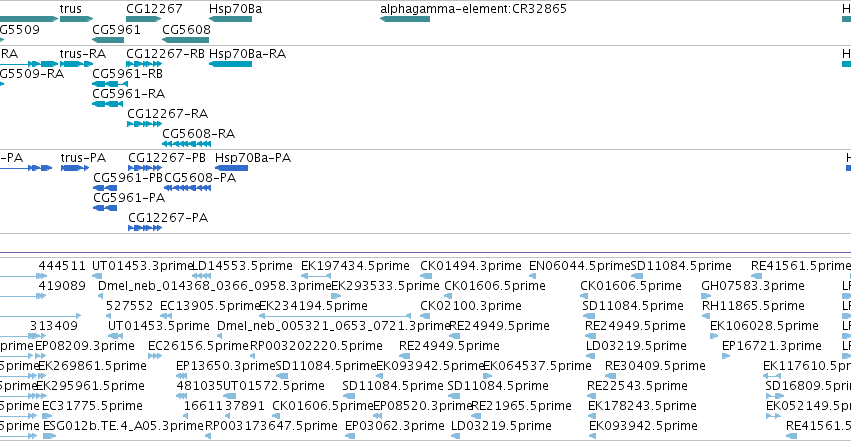The width and height of the screenshot is (851, 441).
Task: Open Dmel_neb_005321_0653_0721.3prime EST
Action: [x=334, y=327]
